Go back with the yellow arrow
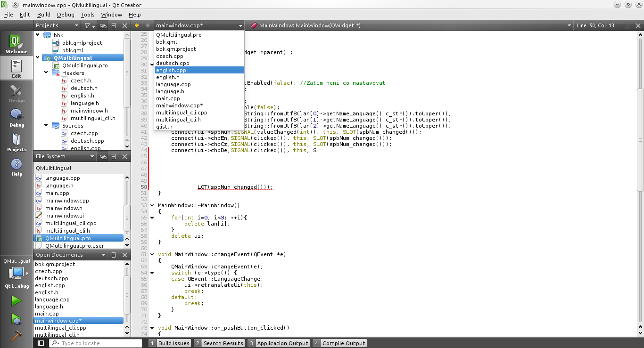This screenshot has width=644, height=348. coord(137,25)
